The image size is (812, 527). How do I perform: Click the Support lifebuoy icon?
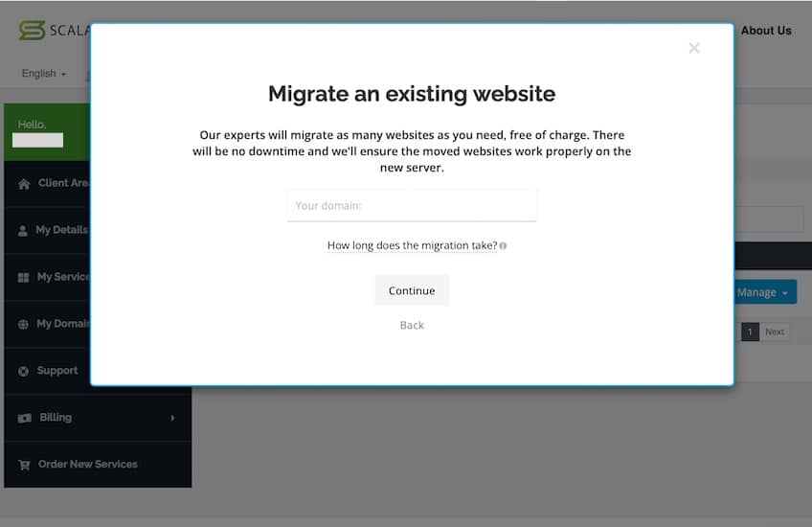point(24,372)
